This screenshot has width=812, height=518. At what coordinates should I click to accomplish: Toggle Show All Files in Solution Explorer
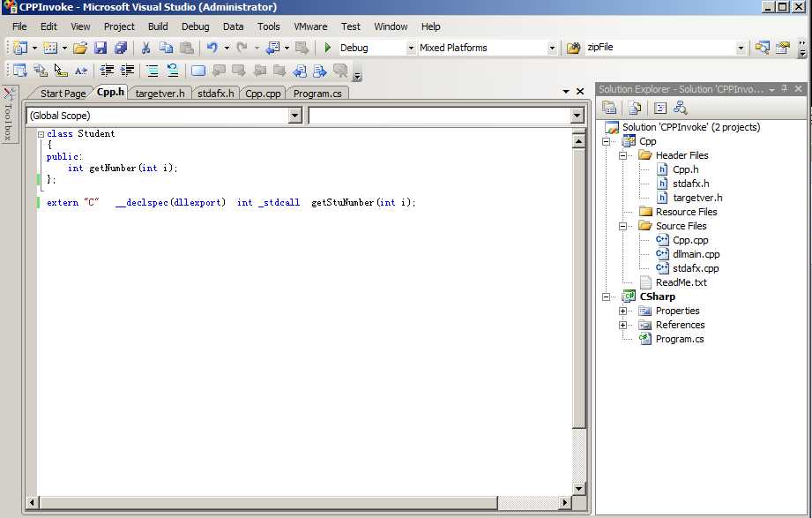tap(635, 108)
